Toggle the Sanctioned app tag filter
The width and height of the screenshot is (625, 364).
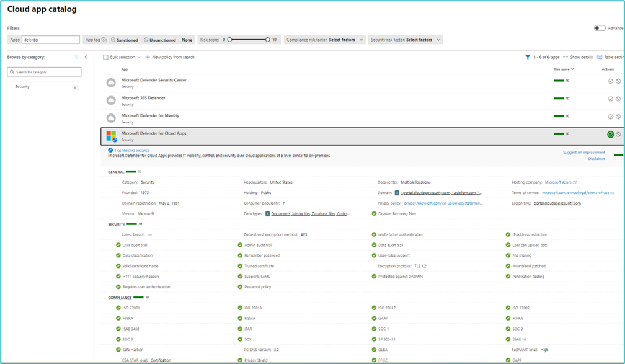coord(125,40)
